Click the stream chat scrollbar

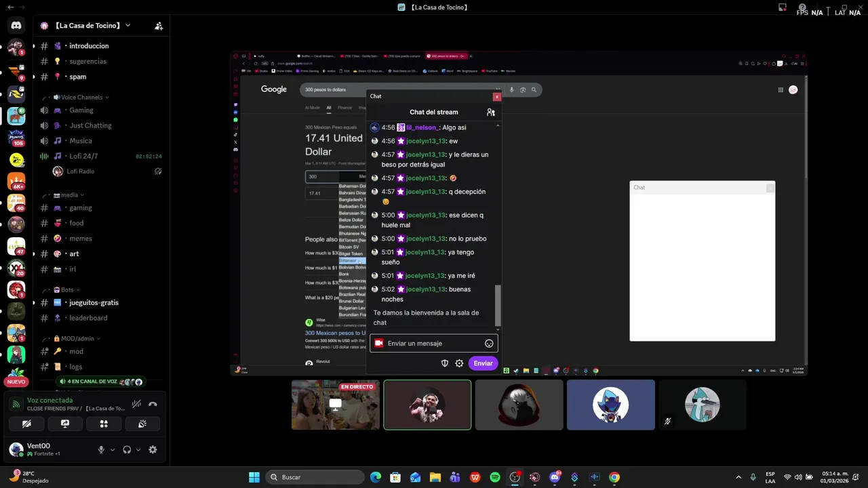pyautogui.click(x=498, y=304)
